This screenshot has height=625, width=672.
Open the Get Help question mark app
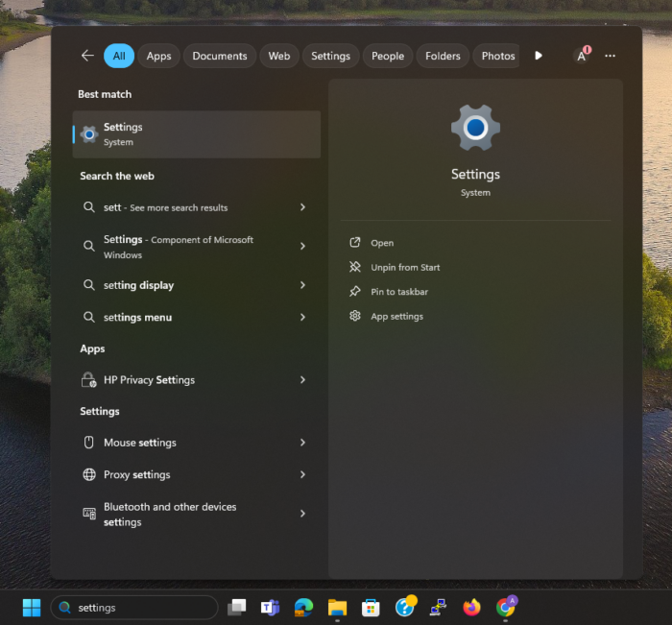[x=405, y=607]
